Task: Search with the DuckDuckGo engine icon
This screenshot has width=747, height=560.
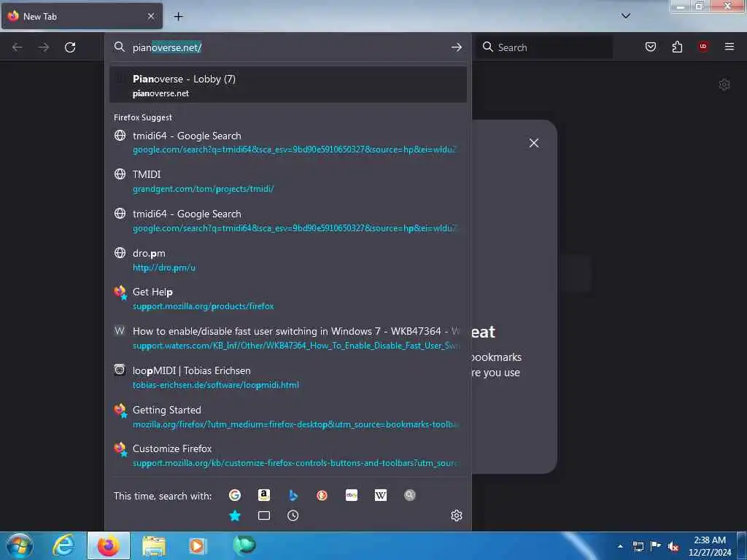Action: [x=322, y=495]
